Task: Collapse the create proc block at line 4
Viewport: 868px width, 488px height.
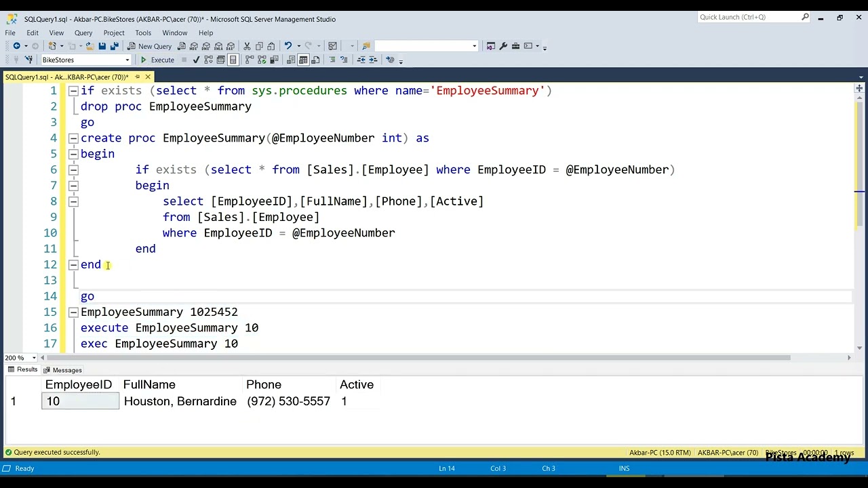Action: 73,138
